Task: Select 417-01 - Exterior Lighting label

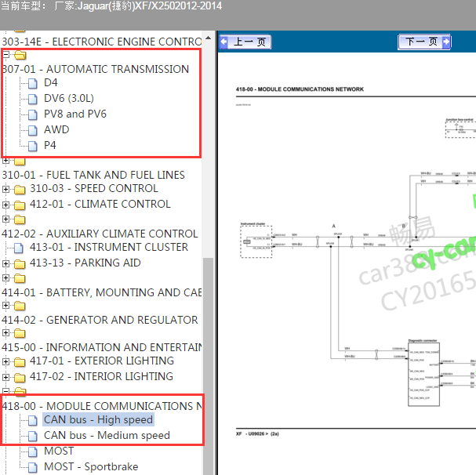Action: pos(102,361)
